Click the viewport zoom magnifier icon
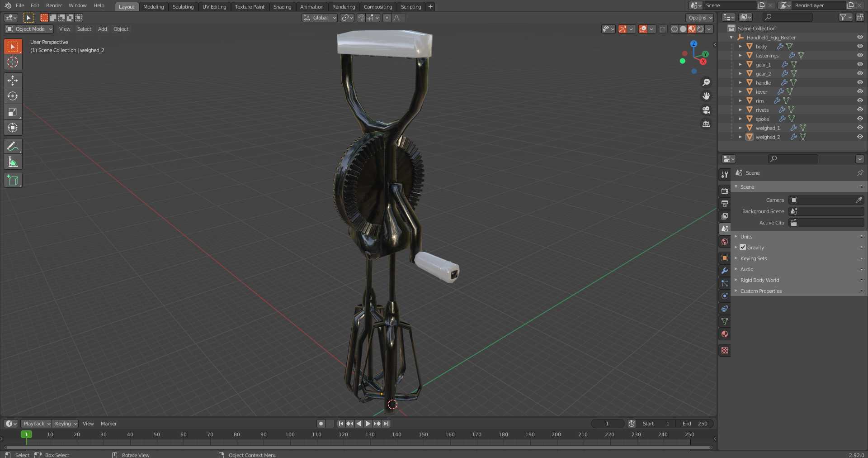 (706, 82)
